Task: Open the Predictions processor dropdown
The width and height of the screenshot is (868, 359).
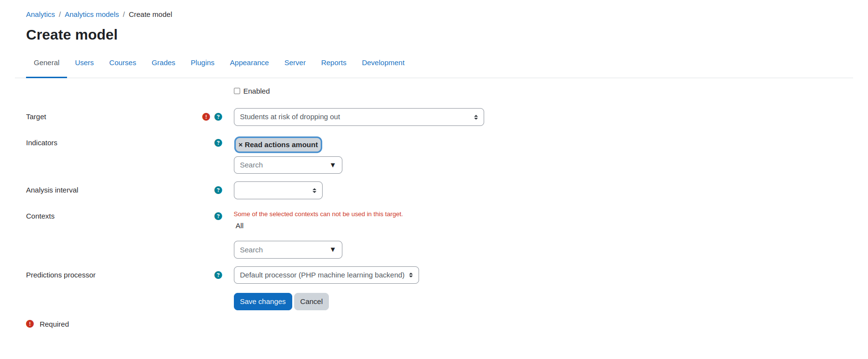Action: tap(326, 275)
